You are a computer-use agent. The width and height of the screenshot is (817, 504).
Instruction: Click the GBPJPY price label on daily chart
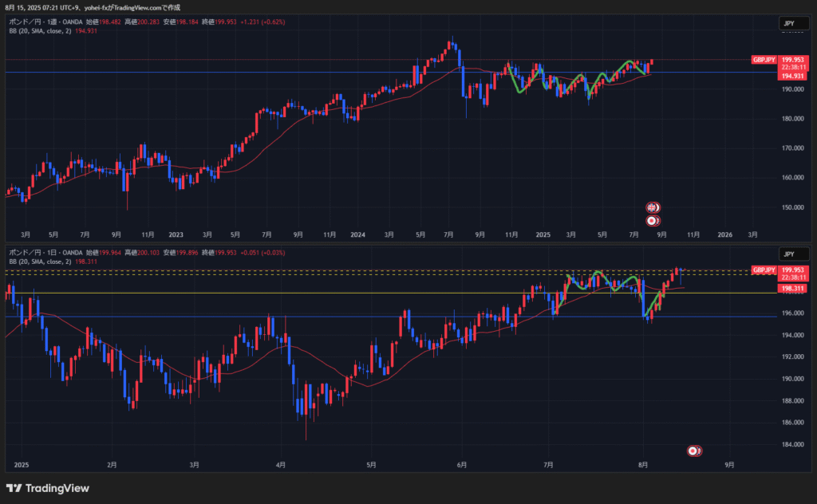764,270
